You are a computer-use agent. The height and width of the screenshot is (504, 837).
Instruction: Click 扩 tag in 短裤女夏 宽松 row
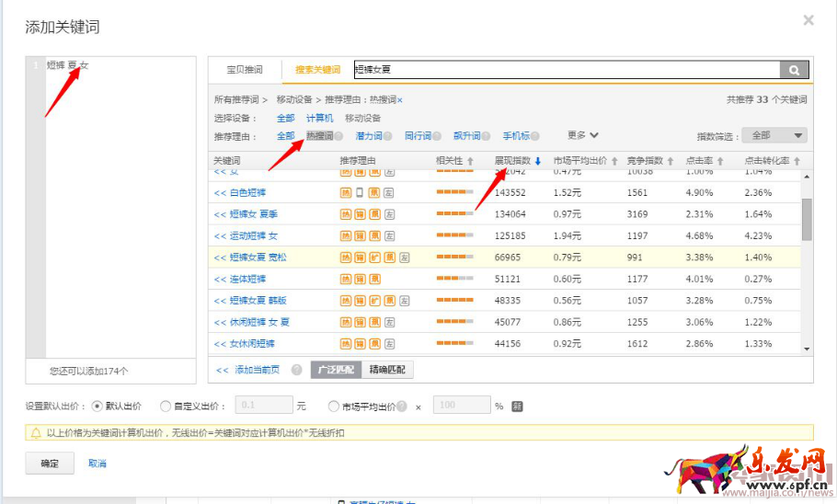pos(374,258)
